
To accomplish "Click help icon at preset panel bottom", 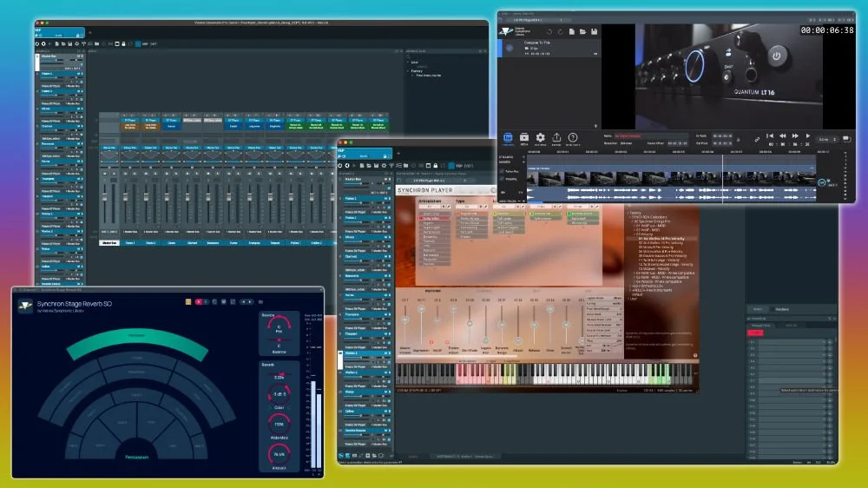I will tap(695, 356).
